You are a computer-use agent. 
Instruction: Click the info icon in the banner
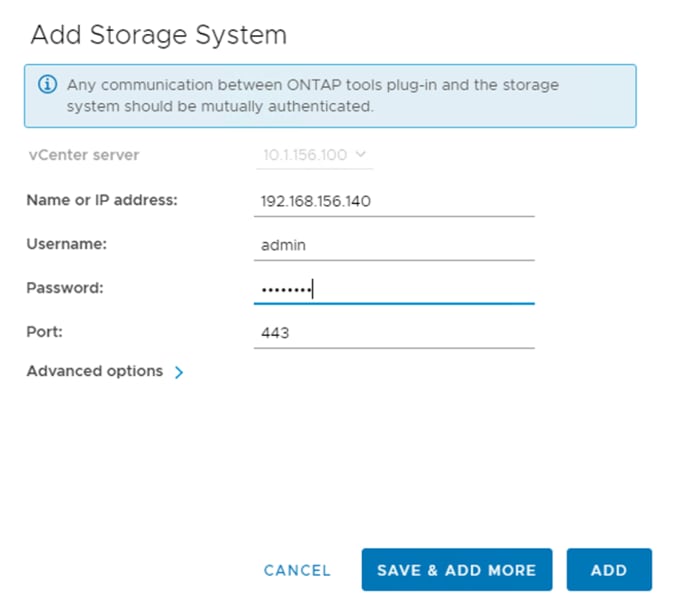47,85
